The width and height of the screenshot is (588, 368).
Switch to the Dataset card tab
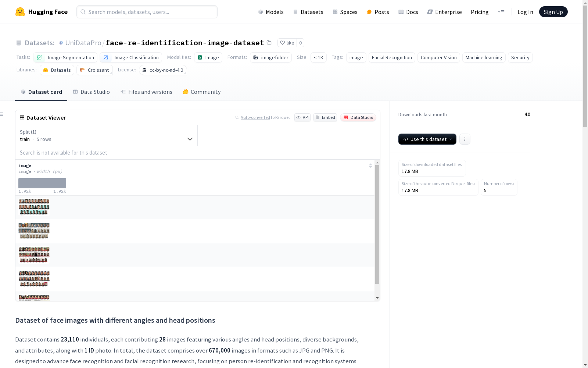point(41,92)
